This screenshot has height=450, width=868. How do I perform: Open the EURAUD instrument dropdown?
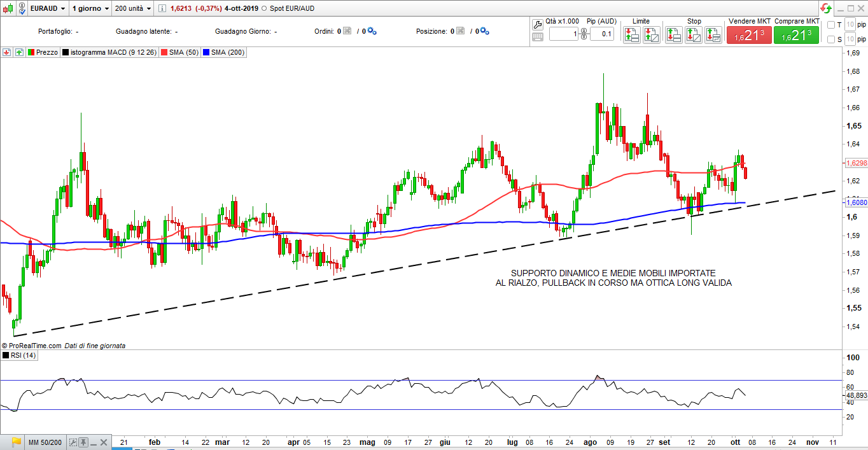pos(48,8)
